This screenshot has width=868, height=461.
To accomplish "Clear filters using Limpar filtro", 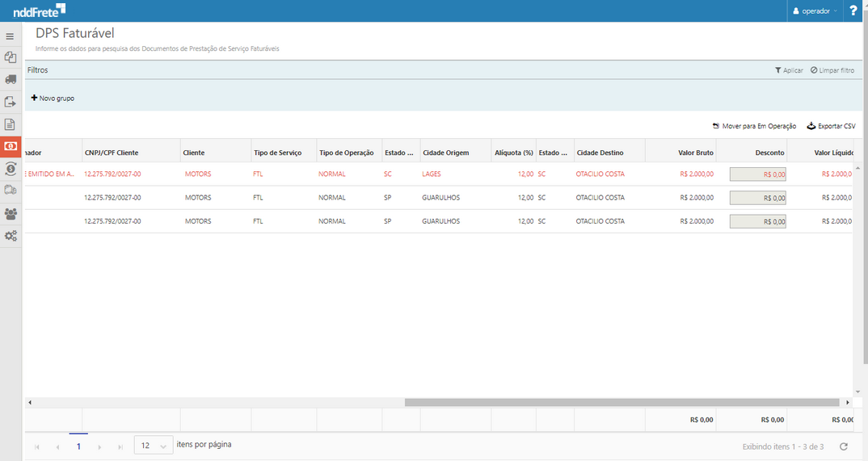I will pyautogui.click(x=832, y=70).
